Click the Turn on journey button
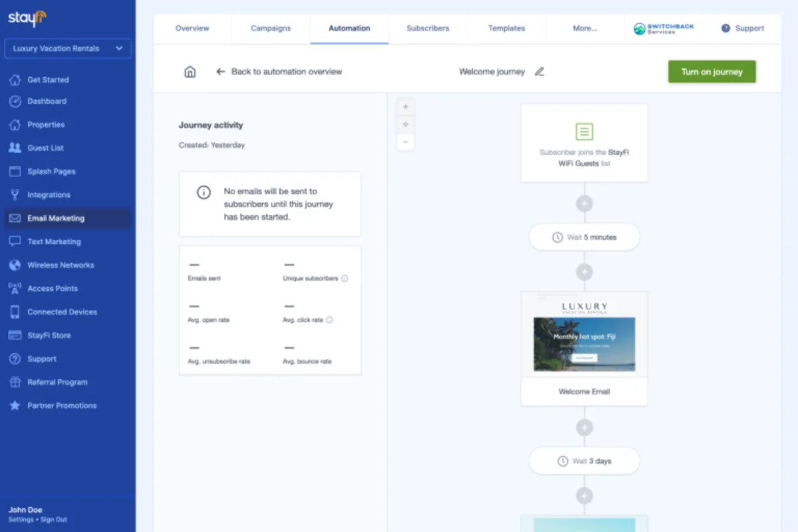The width and height of the screenshot is (798, 532). [712, 72]
